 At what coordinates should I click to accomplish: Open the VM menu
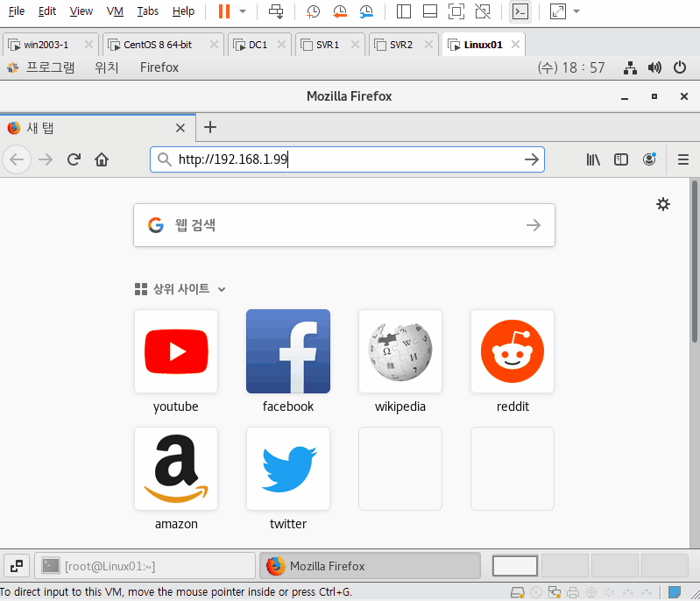pyautogui.click(x=115, y=11)
